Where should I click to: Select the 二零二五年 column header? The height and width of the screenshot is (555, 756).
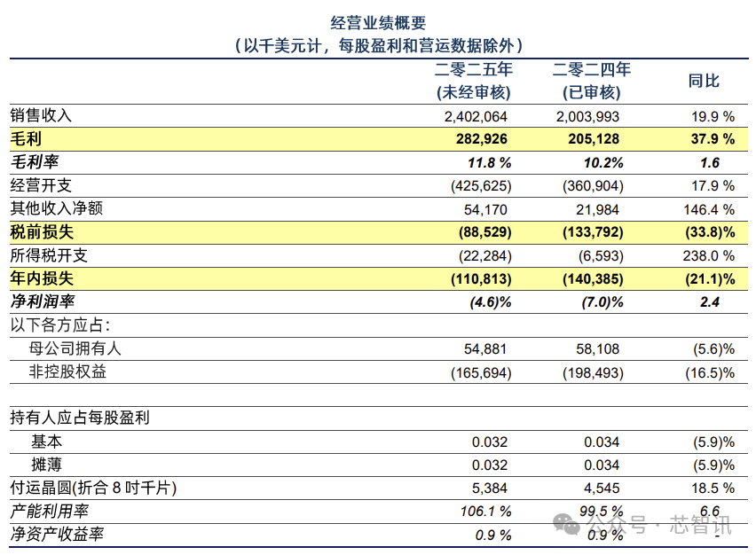pos(474,70)
